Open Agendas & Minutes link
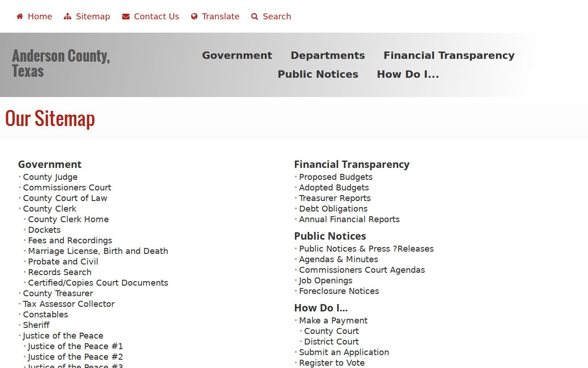Screen dimensions: 588x368 (x=339, y=259)
